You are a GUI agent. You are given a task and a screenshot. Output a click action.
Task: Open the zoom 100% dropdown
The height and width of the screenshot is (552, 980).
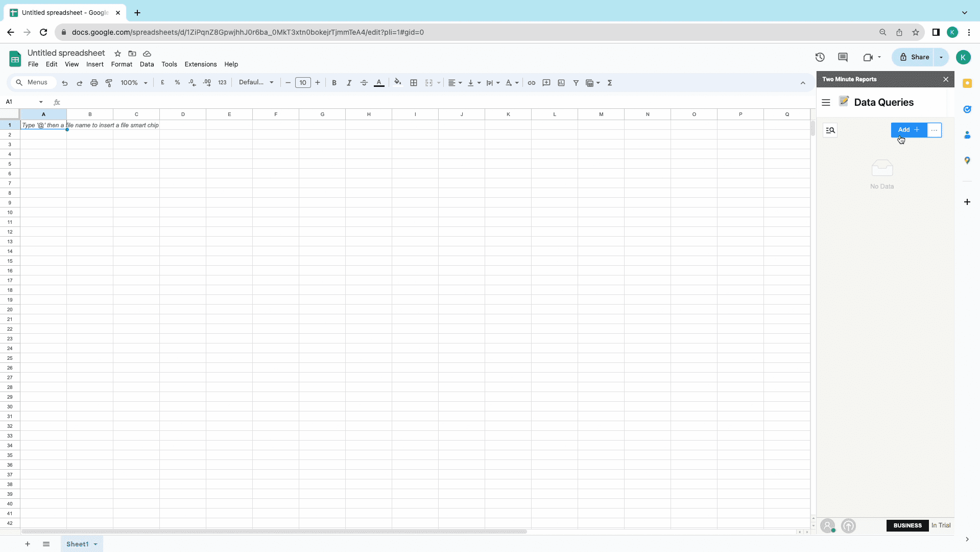(x=134, y=83)
